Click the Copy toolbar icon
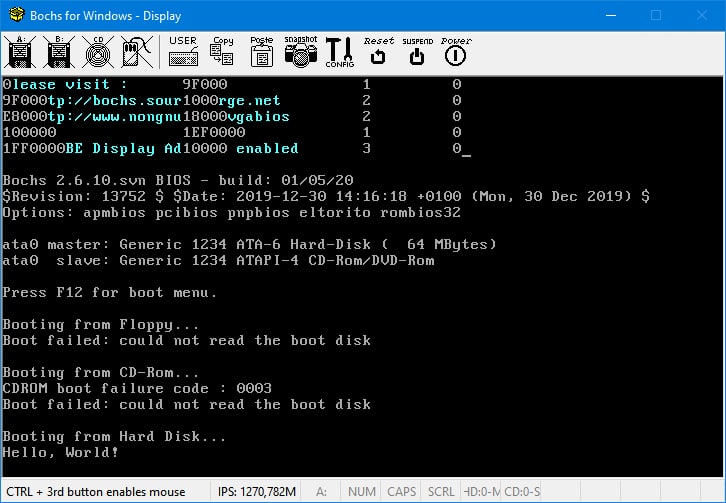726x503 pixels. (222, 52)
